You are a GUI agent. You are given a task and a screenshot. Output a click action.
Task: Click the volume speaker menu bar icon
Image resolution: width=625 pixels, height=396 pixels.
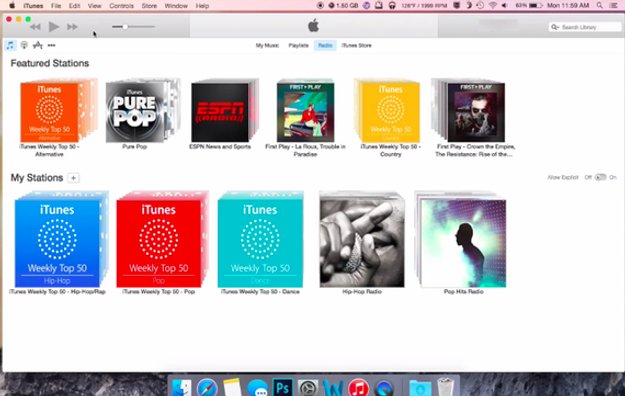504,6
